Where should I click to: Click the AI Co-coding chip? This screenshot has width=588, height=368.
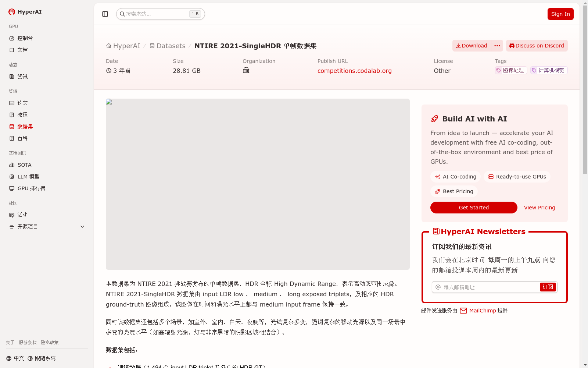[x=456, y=177]
